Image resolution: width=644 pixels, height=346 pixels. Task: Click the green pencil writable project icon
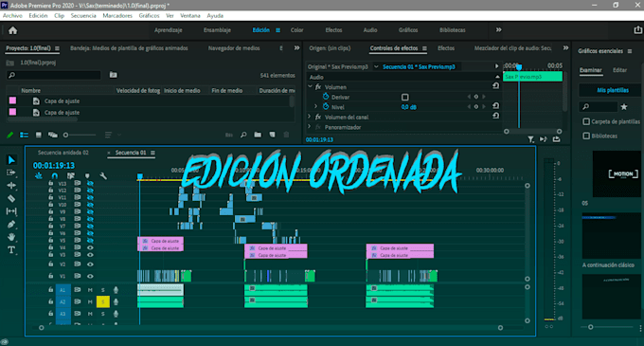tap(10, 135)
